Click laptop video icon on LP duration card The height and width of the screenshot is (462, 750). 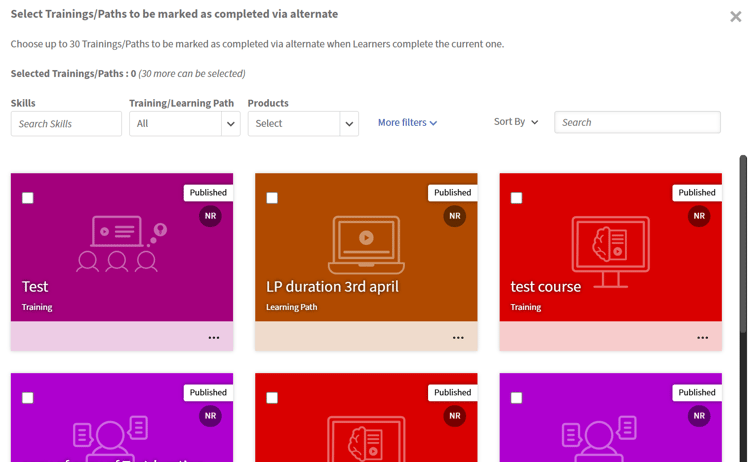click(366, 245)
